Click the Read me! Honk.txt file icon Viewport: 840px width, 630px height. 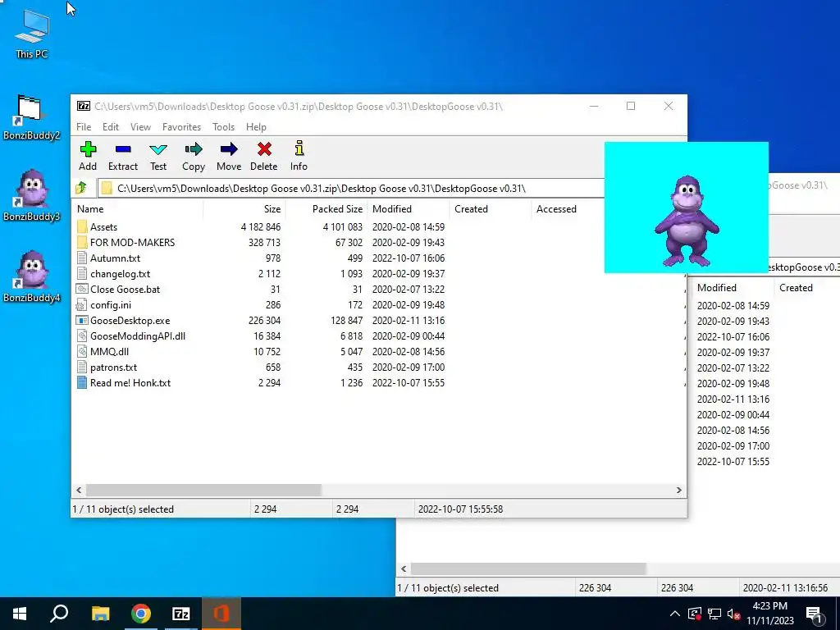click(82, 382)
